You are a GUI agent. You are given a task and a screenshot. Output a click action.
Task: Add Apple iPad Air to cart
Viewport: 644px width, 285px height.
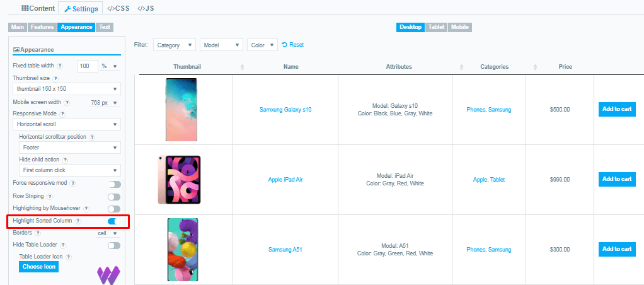(x=617, y=179)
